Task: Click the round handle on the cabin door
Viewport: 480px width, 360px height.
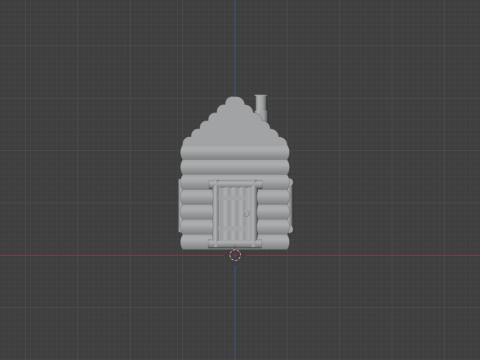Action: pos(247,214)
